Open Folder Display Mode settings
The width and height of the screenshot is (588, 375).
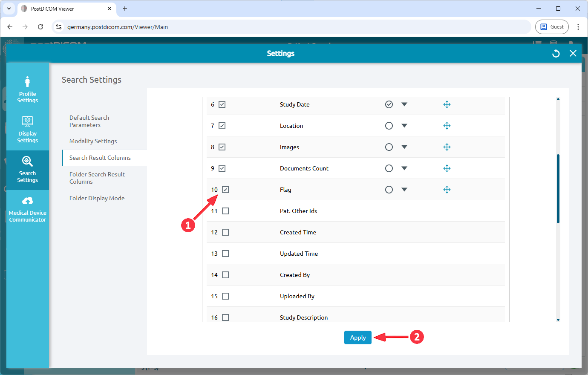tap(97, 198)
